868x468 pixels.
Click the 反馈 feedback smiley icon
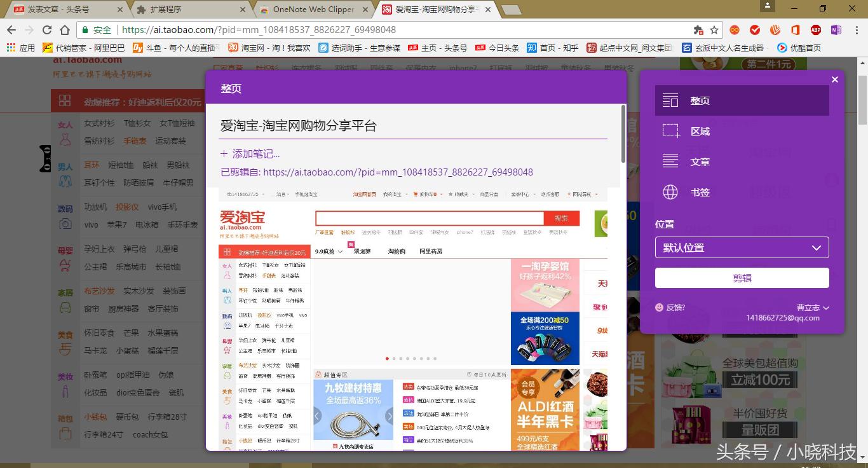(x=659, y=307)
